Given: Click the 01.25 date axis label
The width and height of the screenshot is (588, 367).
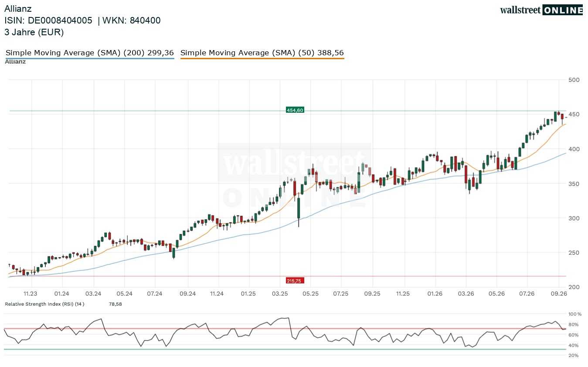Looking at the screenshot, I should click(x=249, y=294).
